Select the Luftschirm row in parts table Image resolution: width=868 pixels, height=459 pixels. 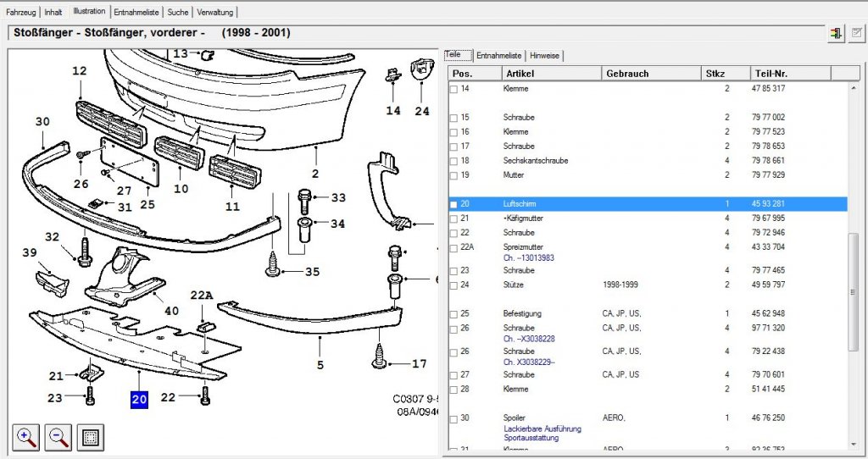click(x=648, y=204)
